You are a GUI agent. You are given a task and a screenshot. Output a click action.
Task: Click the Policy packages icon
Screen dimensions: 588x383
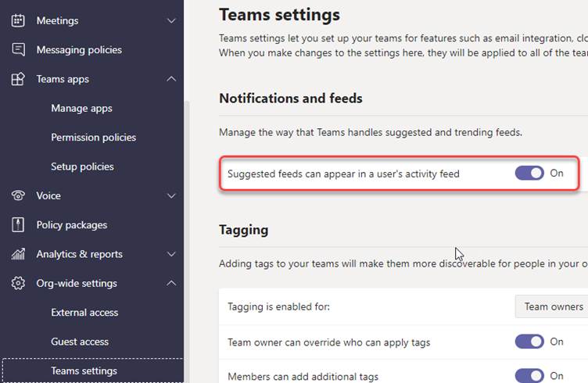coord(18,224)
